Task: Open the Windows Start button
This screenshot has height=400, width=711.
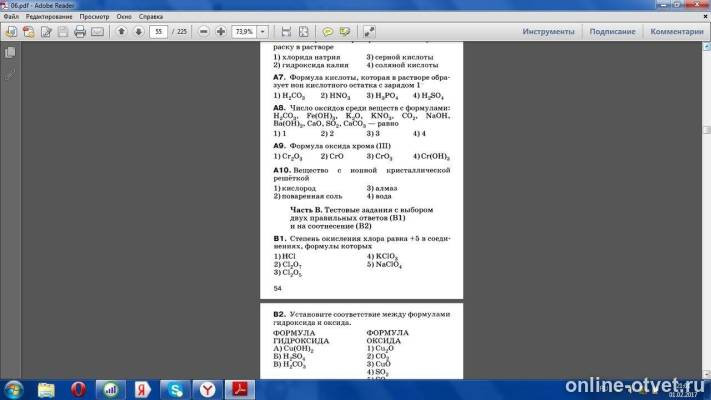Action: tap(14, 390)
